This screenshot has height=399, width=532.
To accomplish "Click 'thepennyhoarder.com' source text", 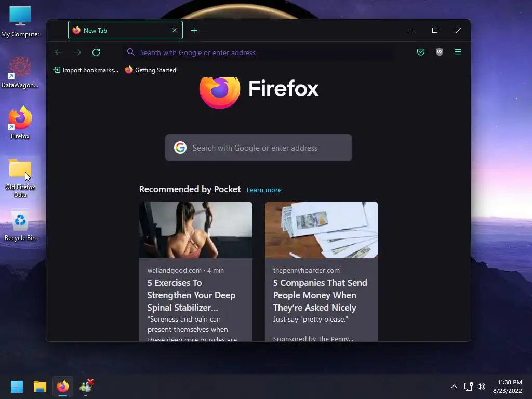I will tap(307, 270).
